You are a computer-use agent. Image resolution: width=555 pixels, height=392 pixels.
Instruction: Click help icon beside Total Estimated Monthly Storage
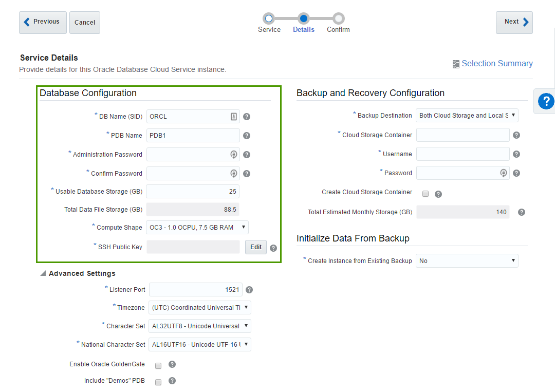(522, 212)
